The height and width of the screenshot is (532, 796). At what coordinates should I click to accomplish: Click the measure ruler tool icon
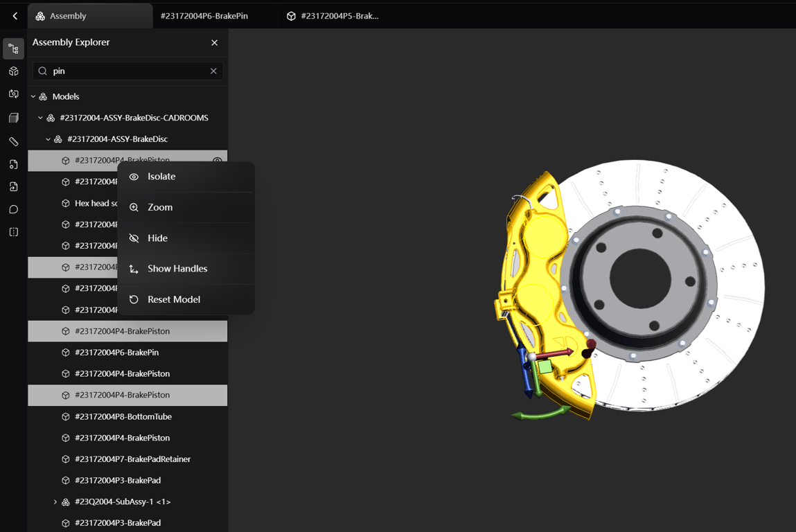pos(14,141)
